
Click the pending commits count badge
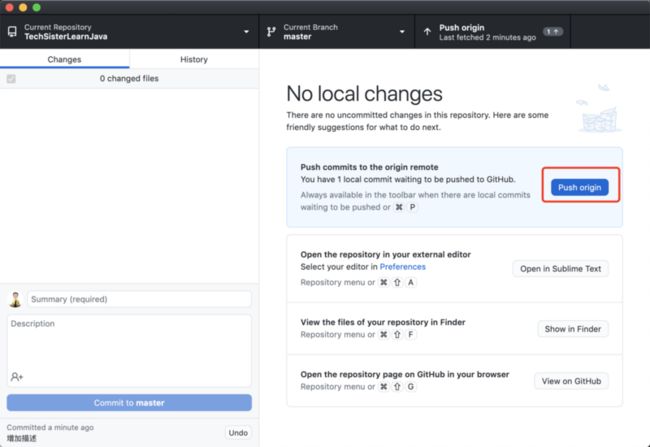pyautogui.click(x=553, y=32)
